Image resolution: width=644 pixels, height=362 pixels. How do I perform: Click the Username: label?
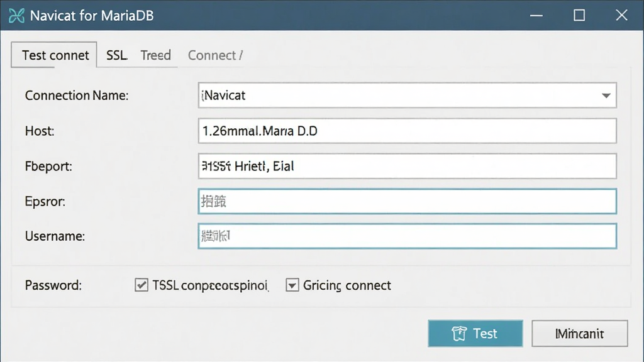[x=55, y=236]
